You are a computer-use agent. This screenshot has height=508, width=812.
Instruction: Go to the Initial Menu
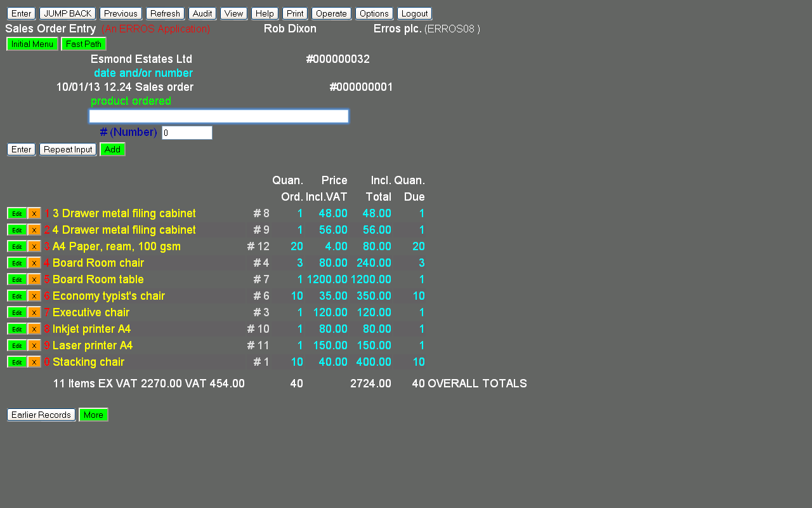tap(32, 44)
